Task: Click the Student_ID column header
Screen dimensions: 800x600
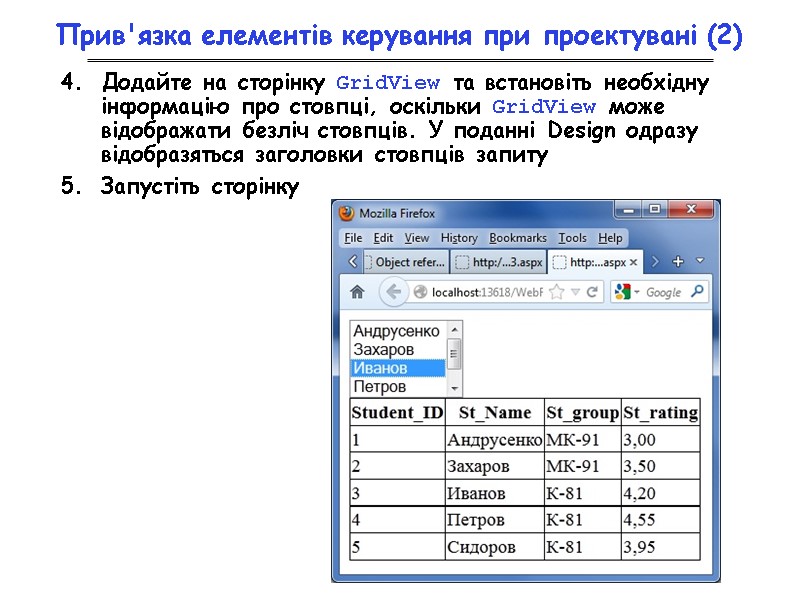Action: click(397, 412)
